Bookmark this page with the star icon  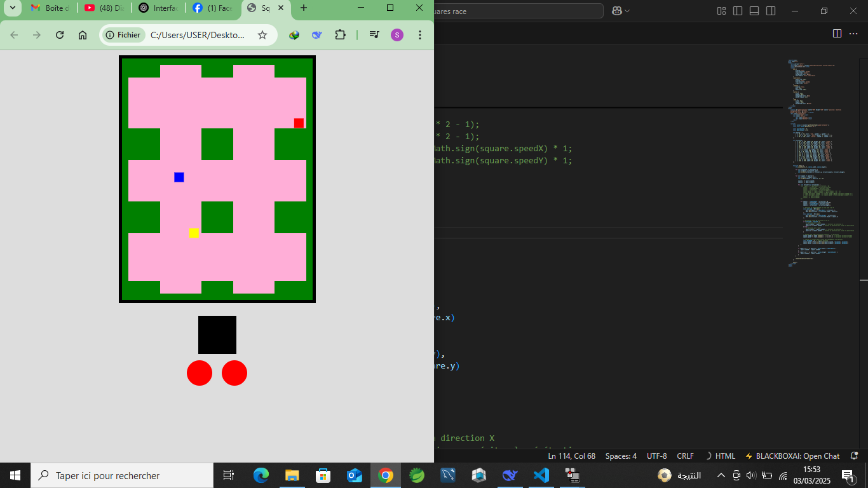262,35
